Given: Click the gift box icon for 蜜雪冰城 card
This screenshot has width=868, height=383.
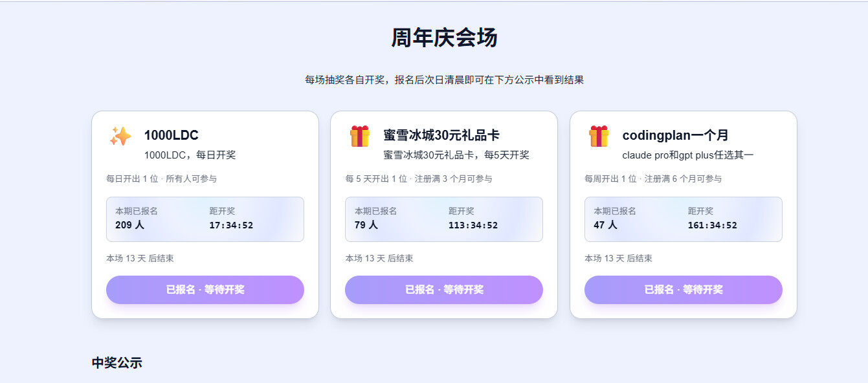Looking at the screenshot, I should 360,136.
